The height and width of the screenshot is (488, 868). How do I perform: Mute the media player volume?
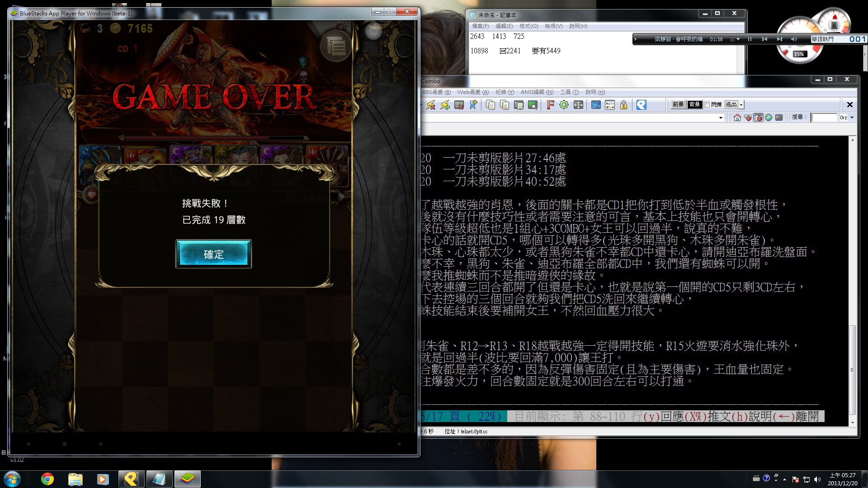[794, 39]
